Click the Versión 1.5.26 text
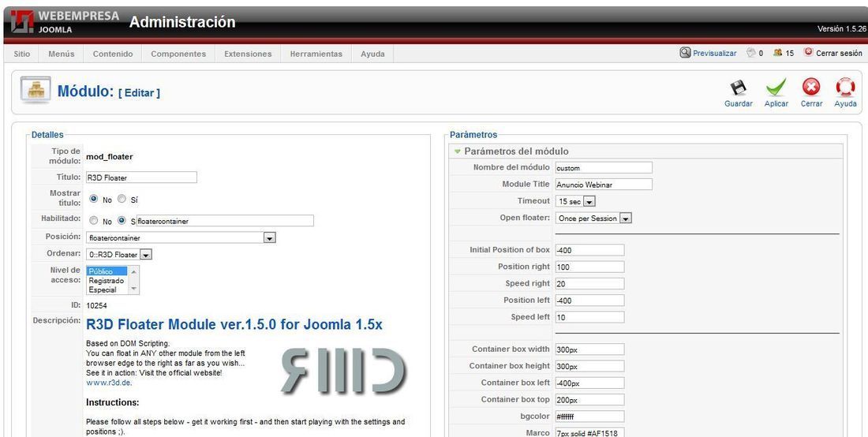This screenshot has width=868, height=437. pos(841,28)
